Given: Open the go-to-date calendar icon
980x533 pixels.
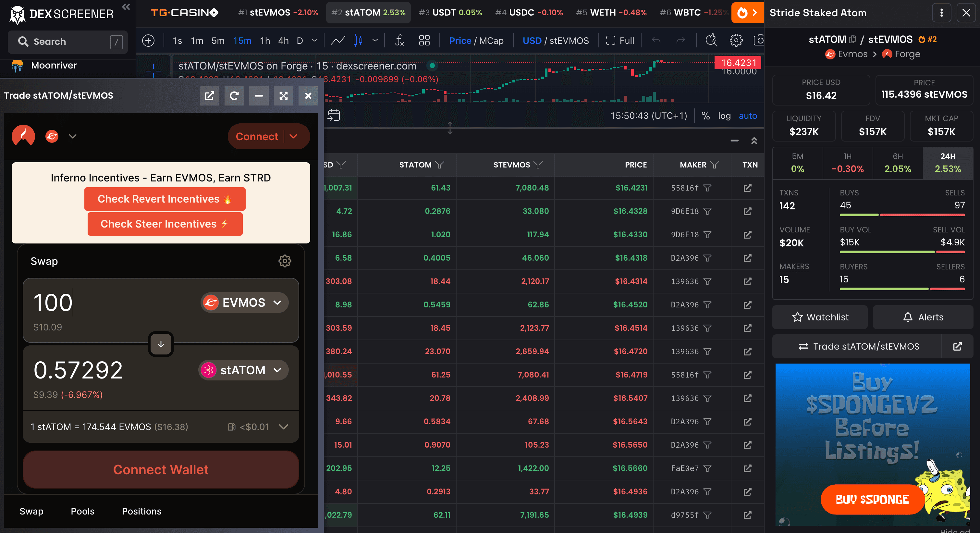Looking at the screenshot, I should (334, 115).
